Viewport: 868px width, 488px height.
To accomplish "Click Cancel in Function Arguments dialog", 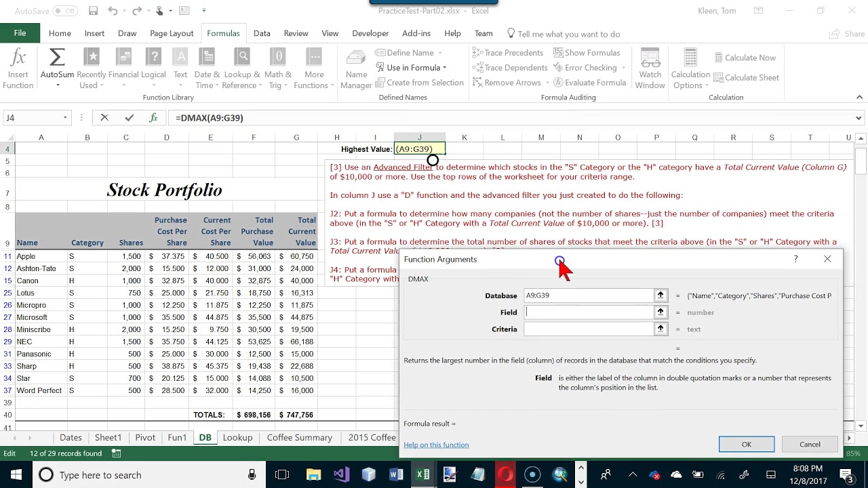I will [810, 445].
